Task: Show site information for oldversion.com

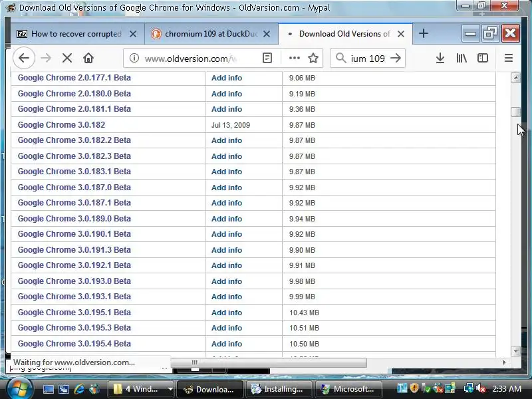Action: point(134,58)
